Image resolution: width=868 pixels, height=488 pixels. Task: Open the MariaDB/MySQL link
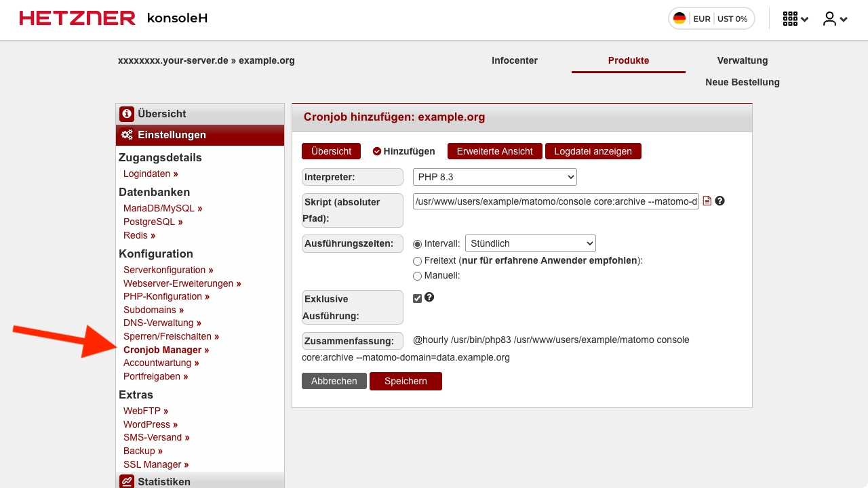[x=163, y=208]
